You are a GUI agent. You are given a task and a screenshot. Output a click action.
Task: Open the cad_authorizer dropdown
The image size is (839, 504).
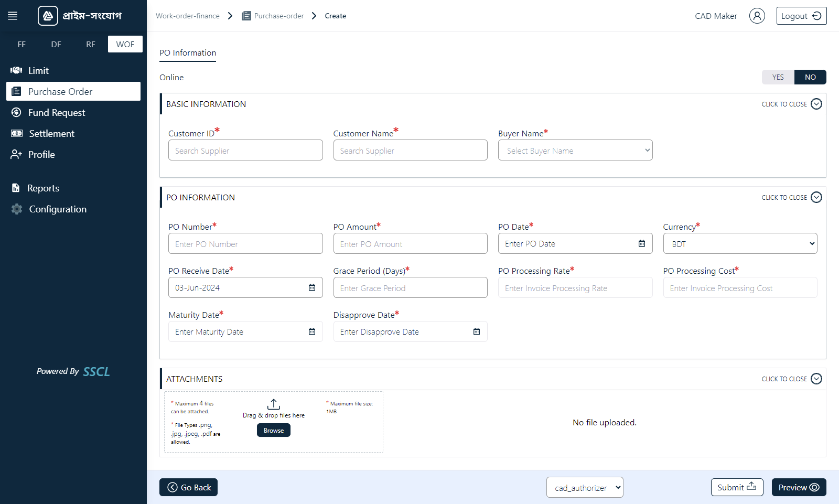tap(585, 487)
